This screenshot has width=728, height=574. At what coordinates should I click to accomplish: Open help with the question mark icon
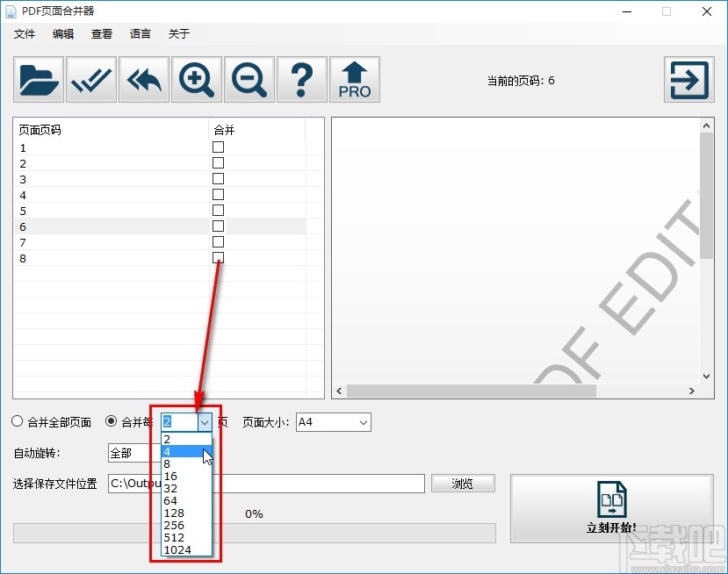(302, 79)
